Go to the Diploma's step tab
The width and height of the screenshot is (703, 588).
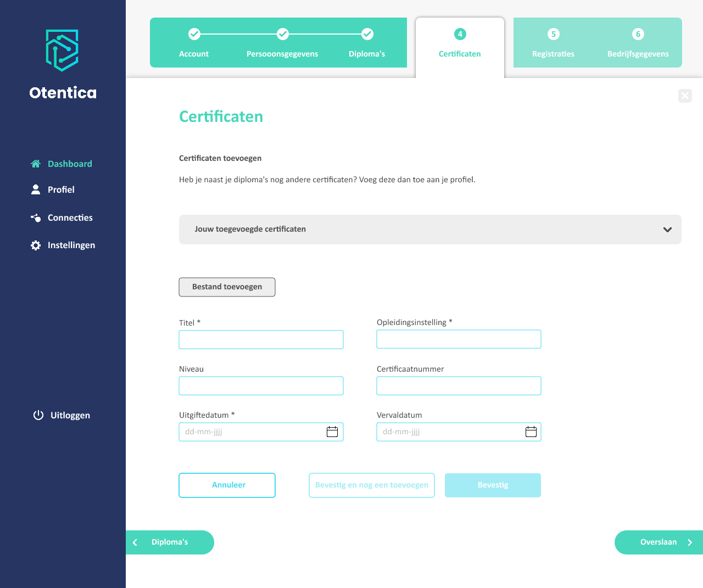(x=367, y=43)
